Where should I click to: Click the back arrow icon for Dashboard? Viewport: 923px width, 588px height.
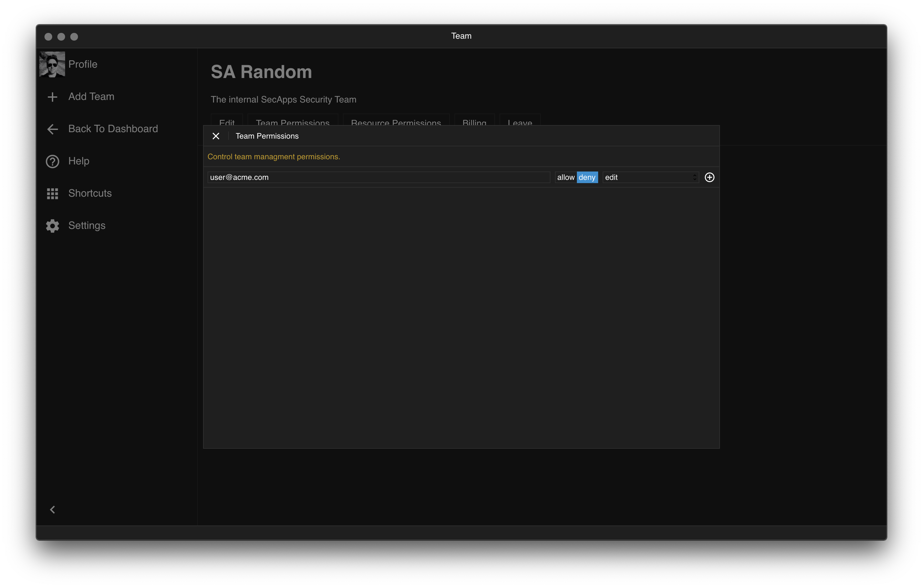pyautogui.click(x=53, y=129)
